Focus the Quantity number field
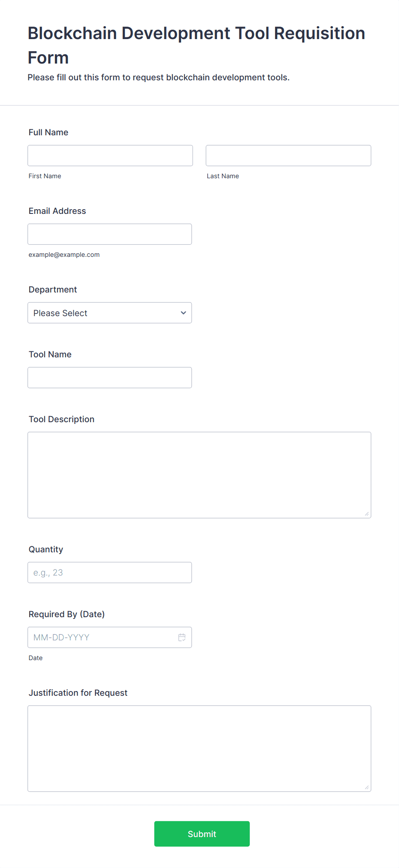This screenshot has height=868, width=399. point(110,573)
